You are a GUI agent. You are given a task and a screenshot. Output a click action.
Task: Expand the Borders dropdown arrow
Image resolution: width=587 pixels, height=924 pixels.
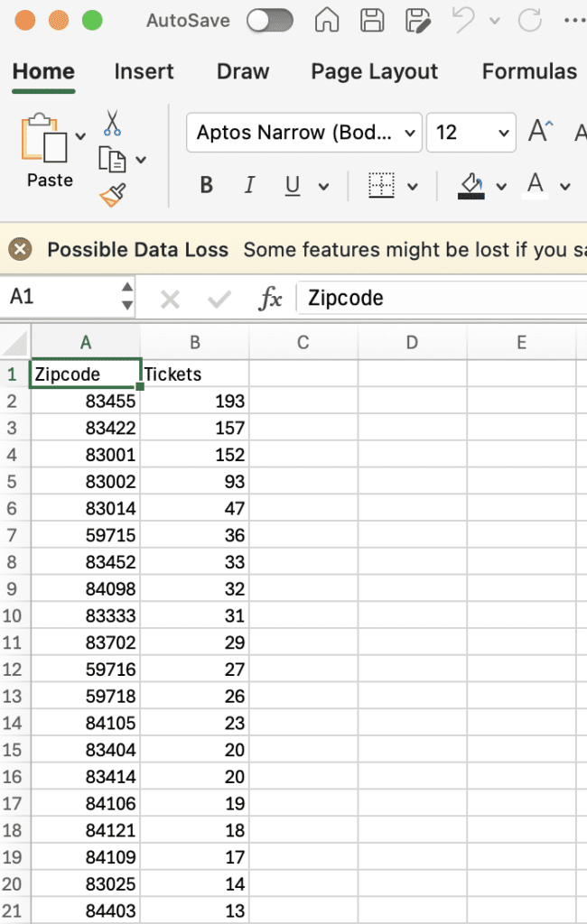click(x=413, y=187)
